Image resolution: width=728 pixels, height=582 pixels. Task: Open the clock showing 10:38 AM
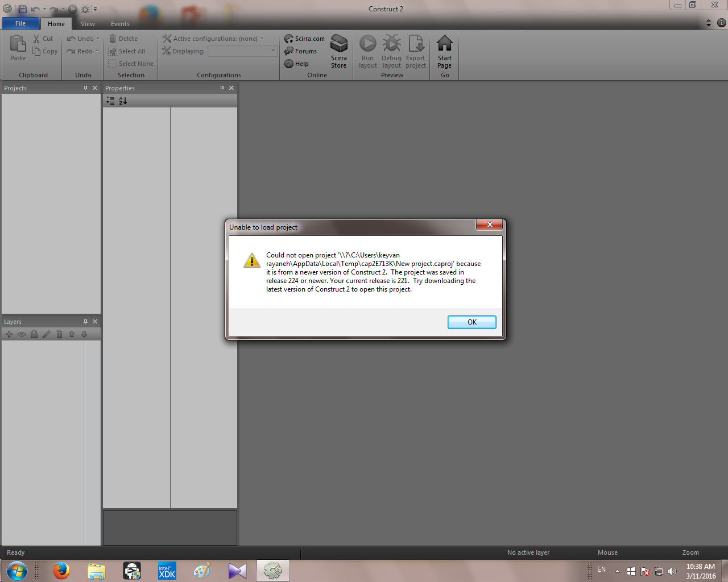pyautogui.click(x=701, y=571)
